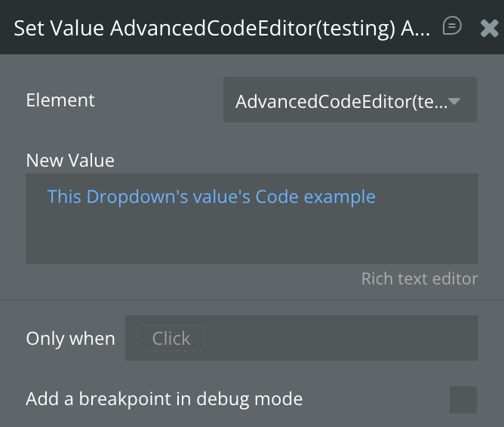Click the dashed "Click" condition placeholder
This screenshot has width=504, height=427.
(171, 339)
